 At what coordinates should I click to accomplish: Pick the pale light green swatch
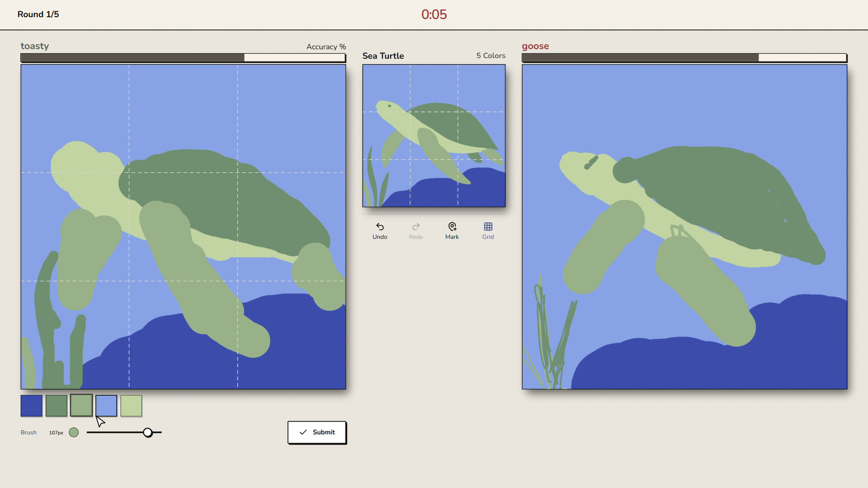click(x=131, y=406)
